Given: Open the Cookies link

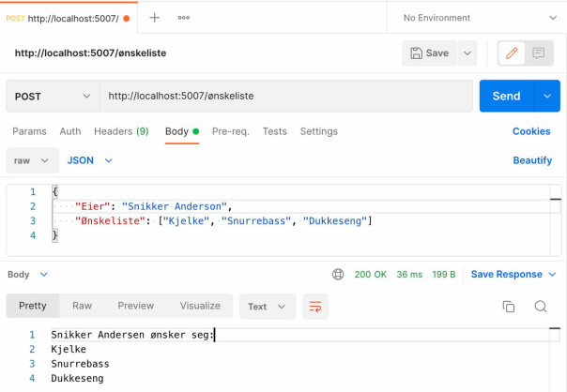Looking at the screenshot, I should [x=531, y=131].
